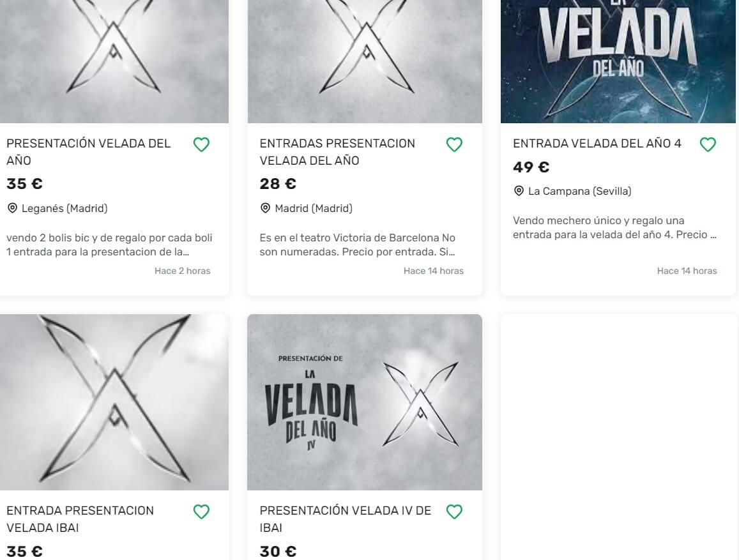The width and height of the screenshot is (739, 560).
Task: Favorite the PRESENTACIÓN VELADA IV DE IBAI listing
Action: 454,511
